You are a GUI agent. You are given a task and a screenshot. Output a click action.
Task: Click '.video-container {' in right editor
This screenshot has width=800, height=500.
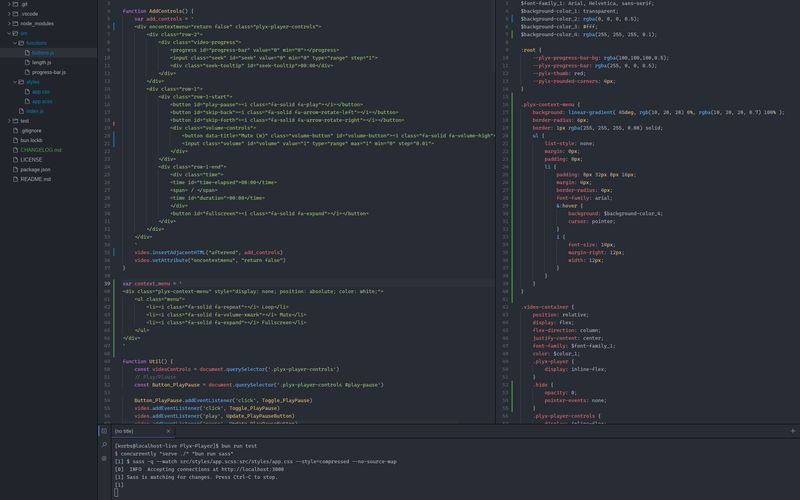tap(547, 307)
